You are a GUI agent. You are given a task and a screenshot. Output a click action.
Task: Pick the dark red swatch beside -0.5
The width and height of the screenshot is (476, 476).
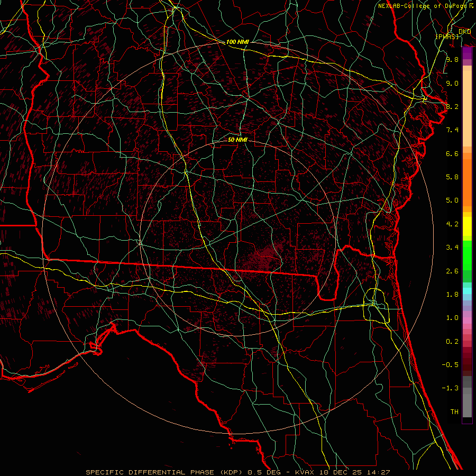tap(467, 365)
